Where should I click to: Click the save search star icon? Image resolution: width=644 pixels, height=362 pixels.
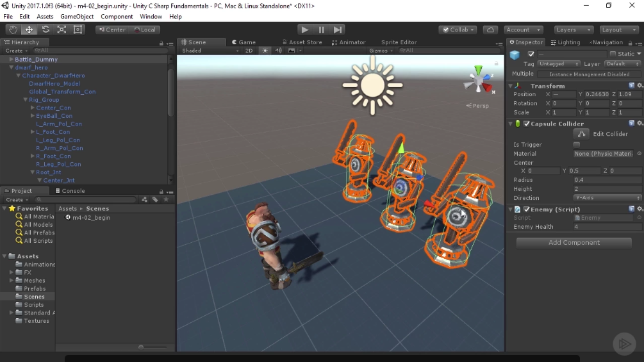[x=166, y=199]
